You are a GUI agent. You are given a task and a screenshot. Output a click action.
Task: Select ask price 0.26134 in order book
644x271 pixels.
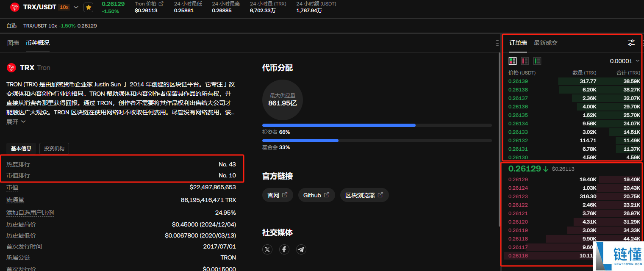(518, 123)
